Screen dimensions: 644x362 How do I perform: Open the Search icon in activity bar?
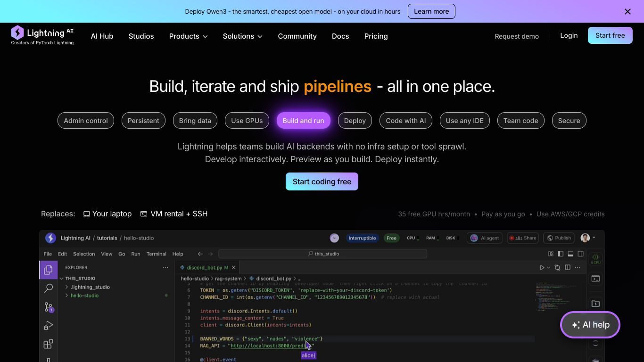coord(48,288)
